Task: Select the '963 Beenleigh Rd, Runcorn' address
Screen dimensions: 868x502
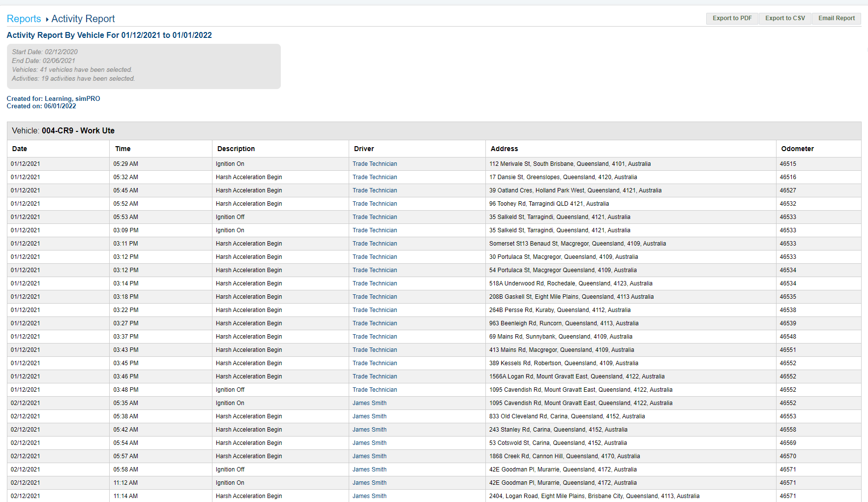Action: [564, 323]
